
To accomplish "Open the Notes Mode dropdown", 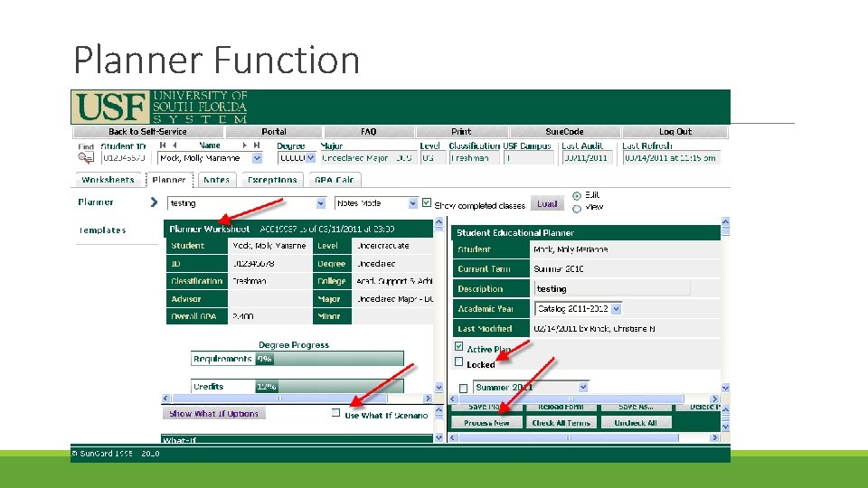I will tap(413, 203).
